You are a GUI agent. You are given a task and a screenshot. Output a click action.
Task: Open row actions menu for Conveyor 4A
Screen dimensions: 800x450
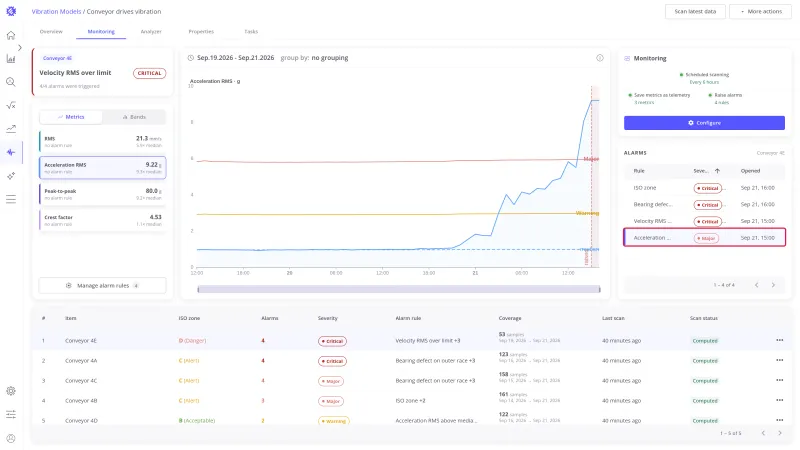click(780, 360)
